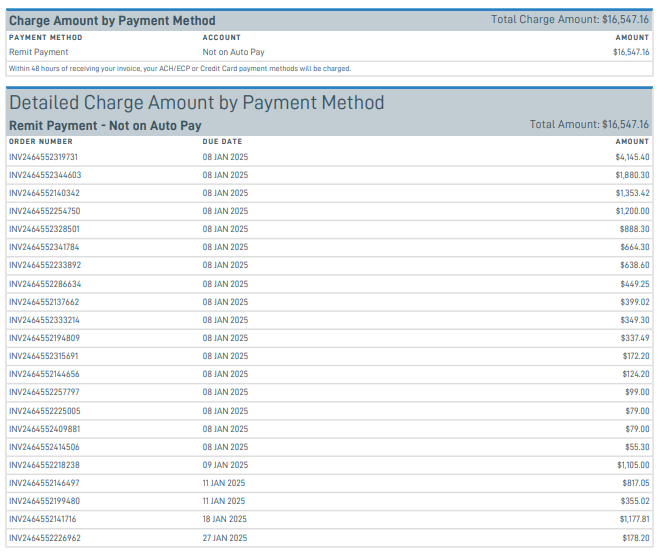The height and width of the screenshot is (552, 660).
Task: Open order INV2464552144656
Action: (44, 374)
